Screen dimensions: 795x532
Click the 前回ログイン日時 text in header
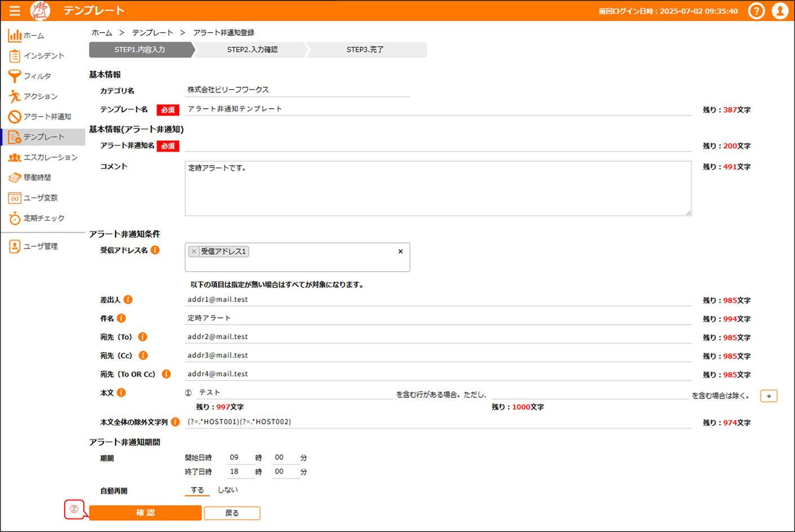pos(668,11)
